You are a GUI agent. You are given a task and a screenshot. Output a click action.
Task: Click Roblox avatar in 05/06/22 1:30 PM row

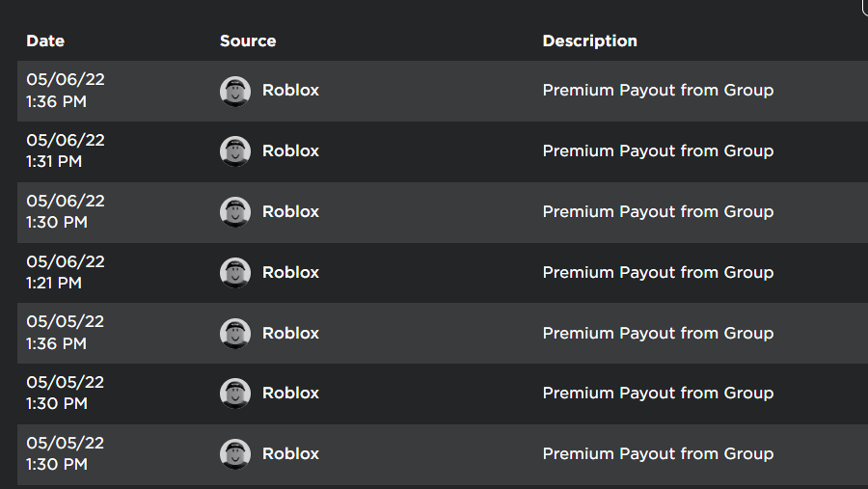[235, 212]
